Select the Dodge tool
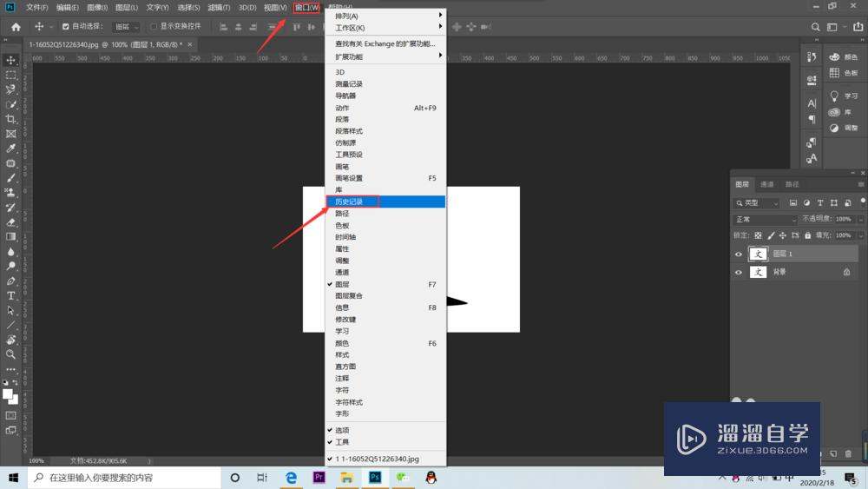 click(x=10, y=267)
